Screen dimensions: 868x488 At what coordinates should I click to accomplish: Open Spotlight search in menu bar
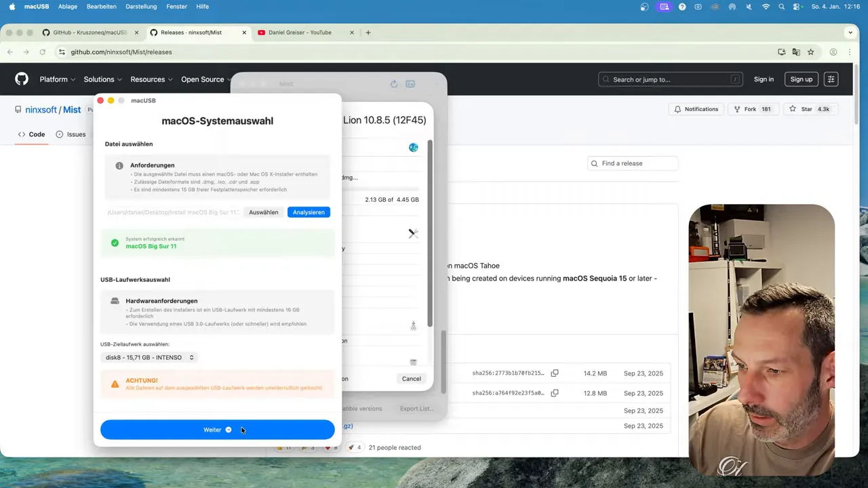point(782,7)
